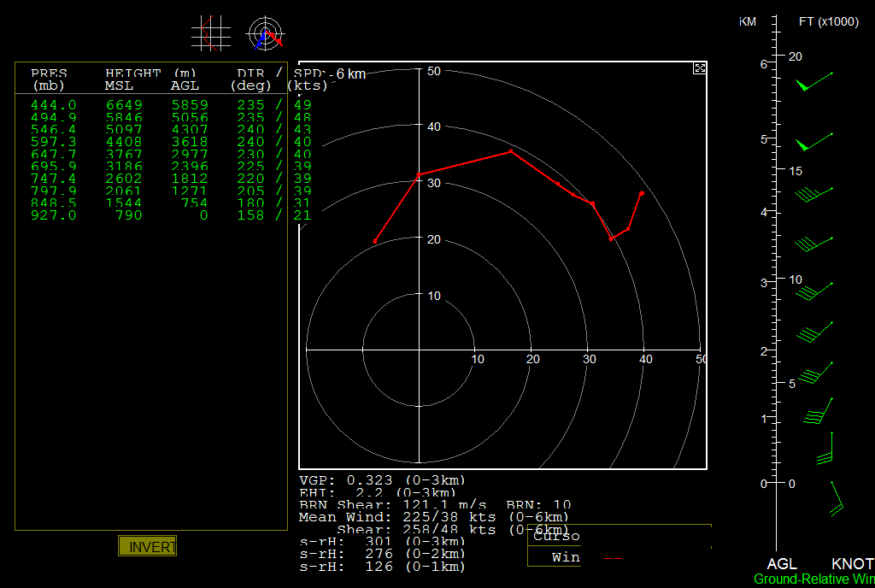This screenshot has width=875, height=588.
Task: Click MSL height value 790
Action: coord(129,215)
